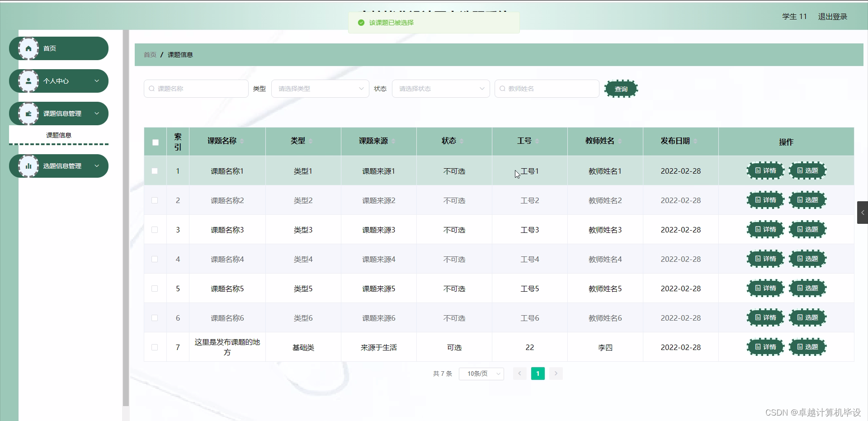Screen dimensions: 868x421
Task: Click the 教师姓名 search input field
Action: tap(547, 89)
